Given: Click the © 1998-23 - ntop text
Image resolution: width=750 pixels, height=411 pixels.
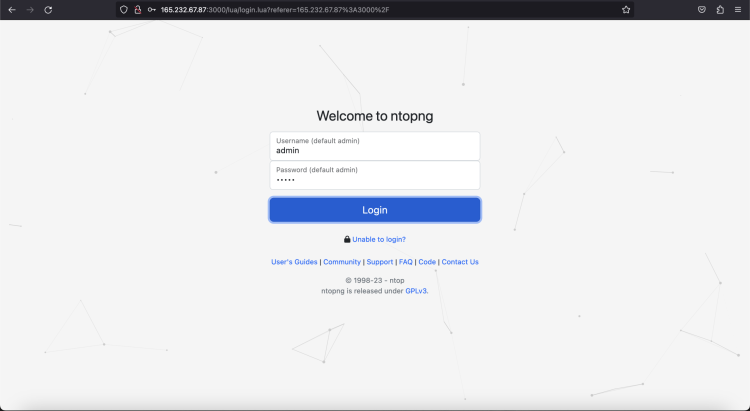Looking at the screenshot, I should point(375,280).
